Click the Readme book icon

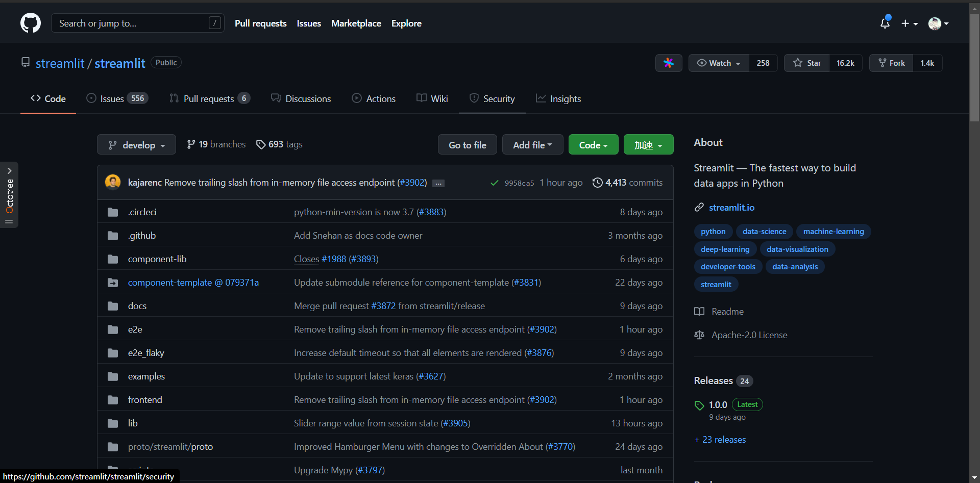point(699,311)
